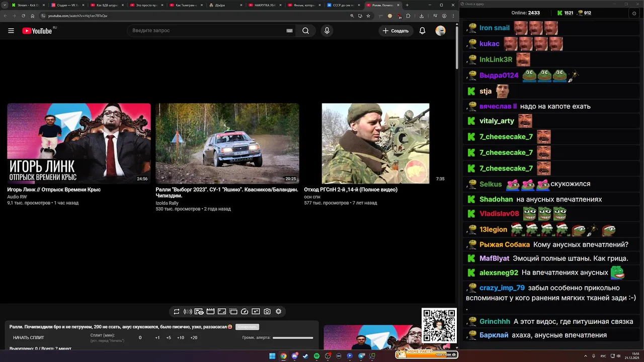Open a new browser tab
The image size is (644, 362).
pyautogui.click(x=408, y=5)
